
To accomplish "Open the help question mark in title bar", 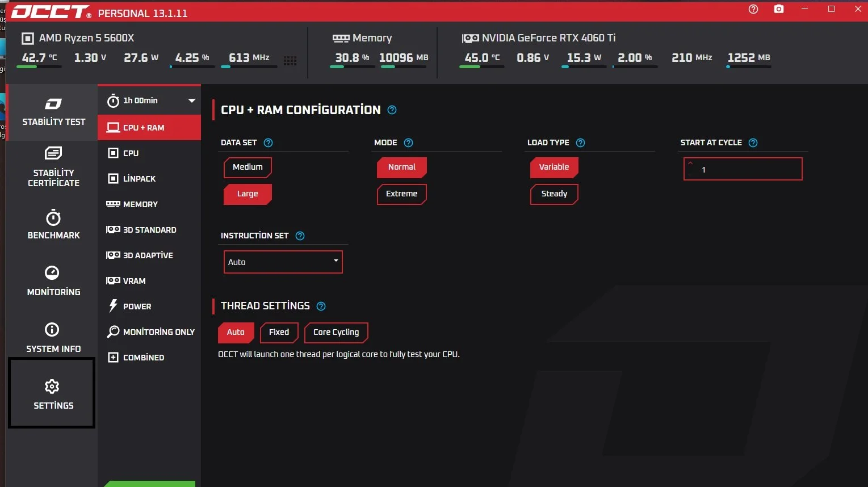I will click(x=753, y=9).
